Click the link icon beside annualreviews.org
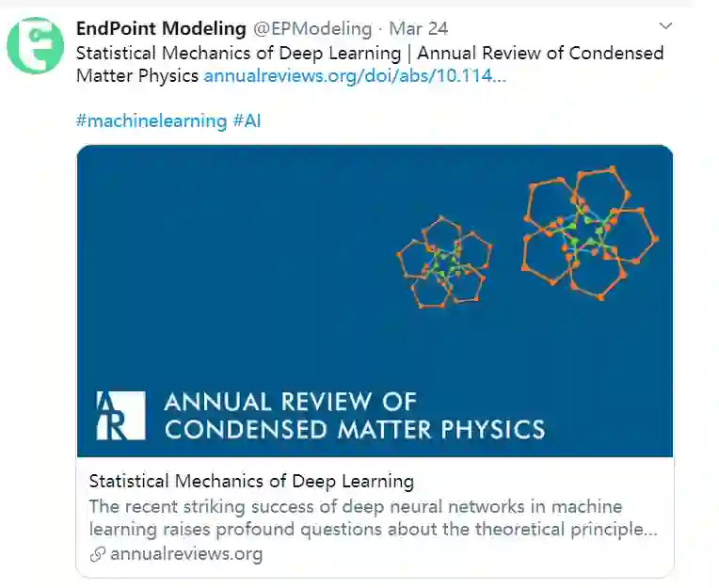 click(97, 554)
